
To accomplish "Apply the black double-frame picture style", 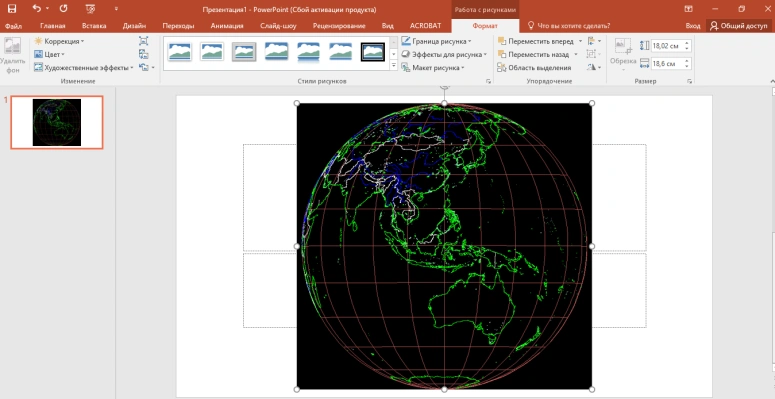I will 373,52.
